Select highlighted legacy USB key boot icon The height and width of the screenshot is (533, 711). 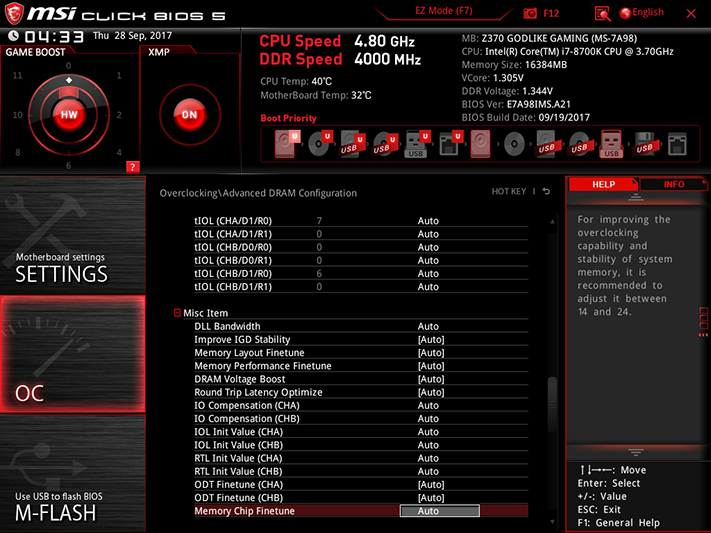point(611,144)
